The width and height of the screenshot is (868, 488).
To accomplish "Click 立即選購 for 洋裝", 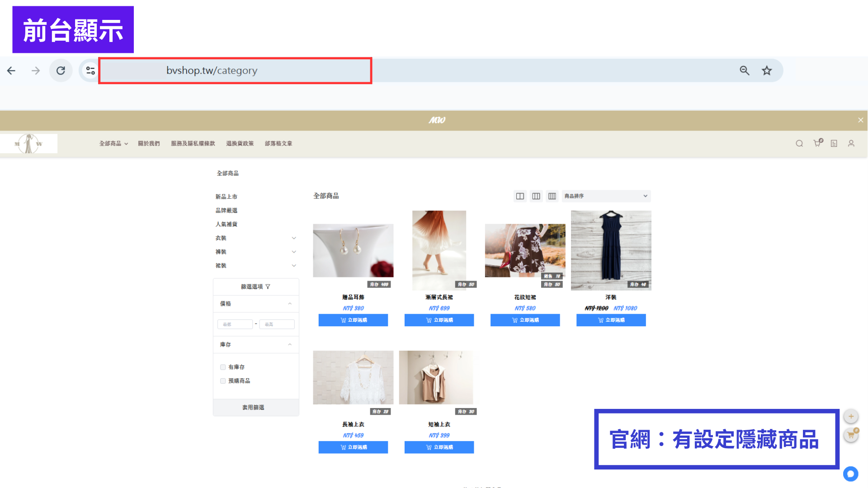I will pyautogui.click(x=611, y=320).
